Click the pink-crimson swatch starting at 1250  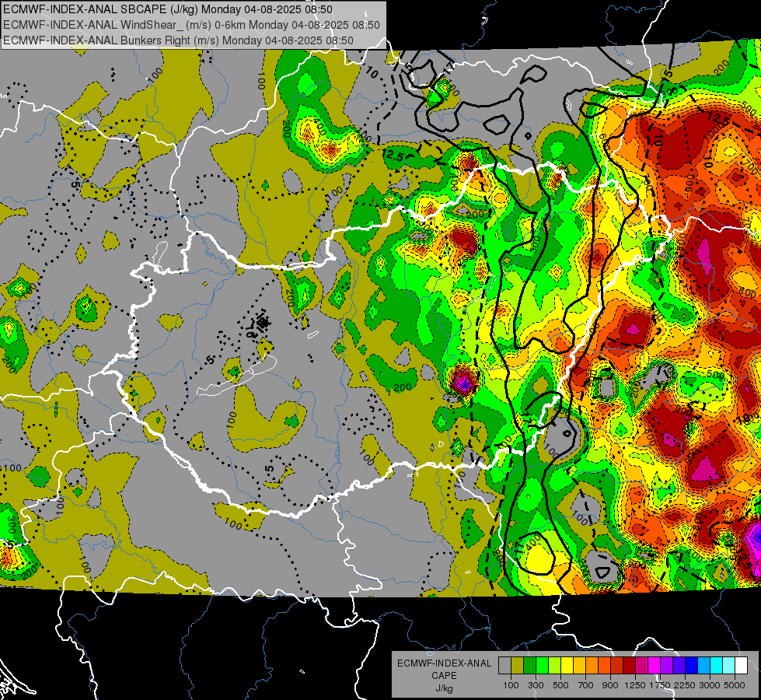pos(641,666)
